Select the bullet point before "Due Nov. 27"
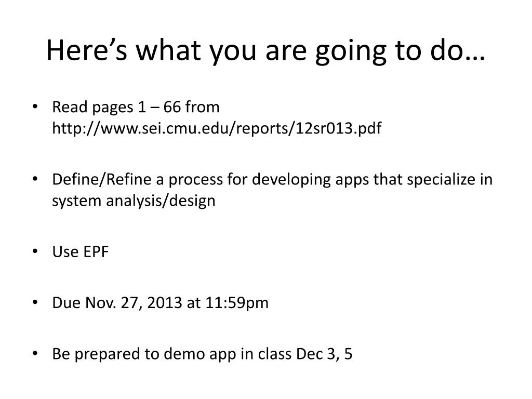The width and height of the screenshot is (532, 399). tap(35, 302)
